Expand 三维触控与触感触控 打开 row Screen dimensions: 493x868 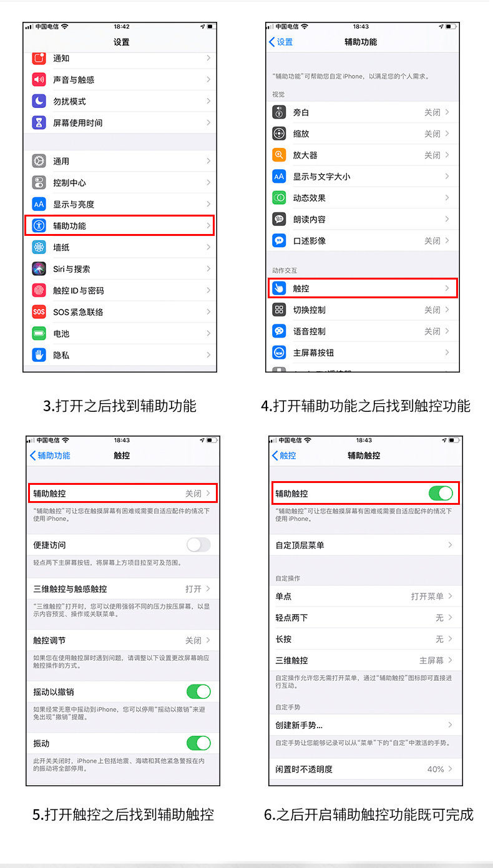click(122, 589)
